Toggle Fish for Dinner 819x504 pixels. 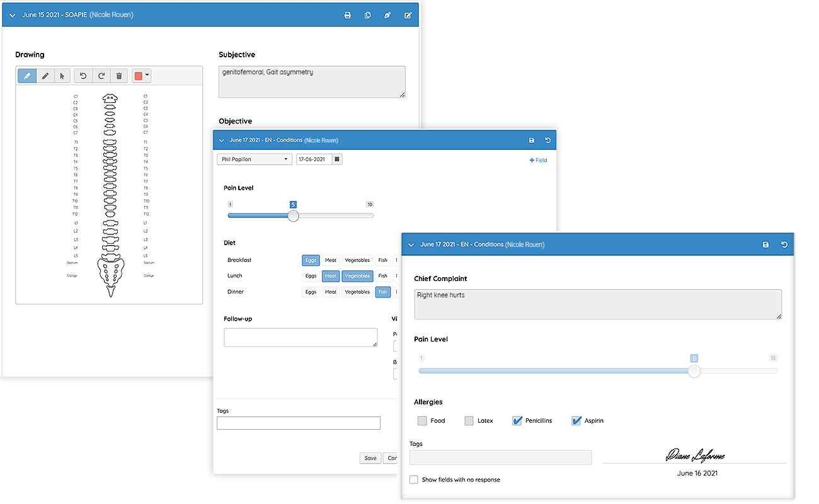tap(382, 292)
